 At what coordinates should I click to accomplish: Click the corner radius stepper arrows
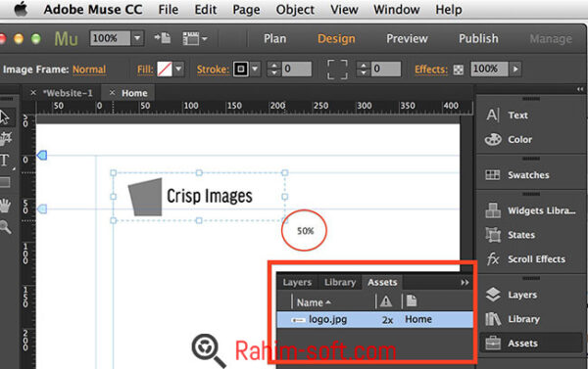[x=363, y=69]
